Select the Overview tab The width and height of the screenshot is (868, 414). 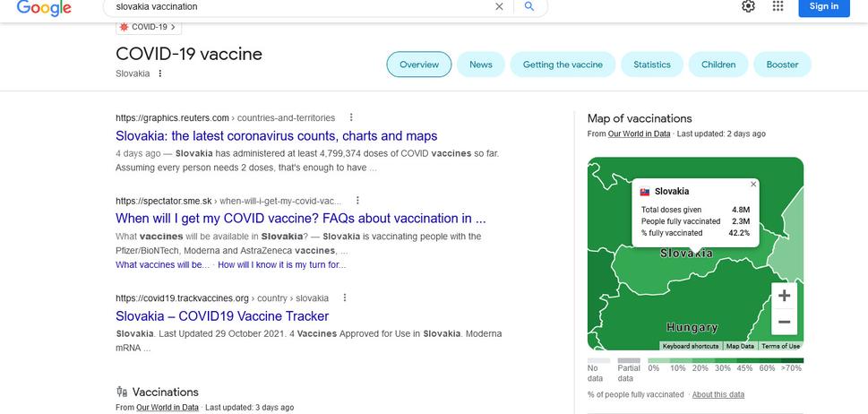419,65
